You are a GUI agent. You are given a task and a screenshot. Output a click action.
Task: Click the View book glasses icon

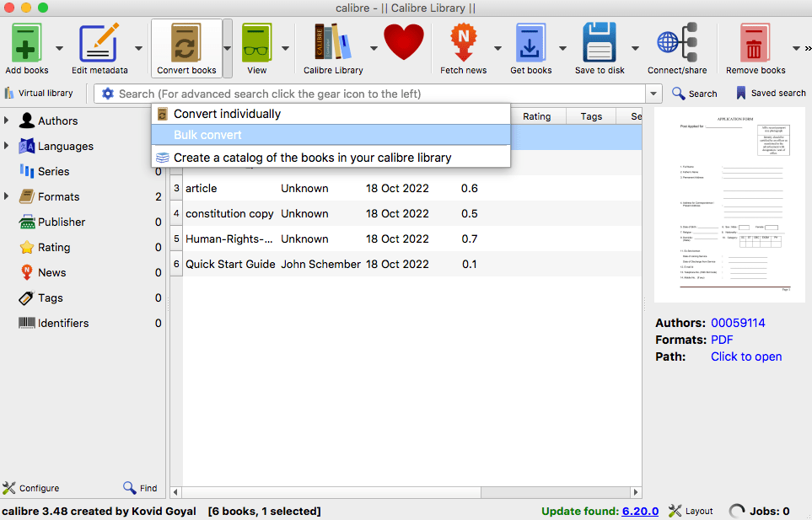(256, 43)
